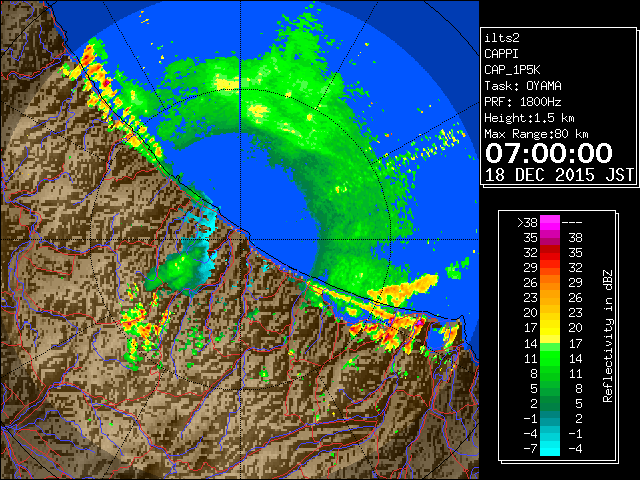The image size is (640, 480).
Task: Click the "Task: OYAMA" line
Action: pyautogui.click(x=523, y=86)
